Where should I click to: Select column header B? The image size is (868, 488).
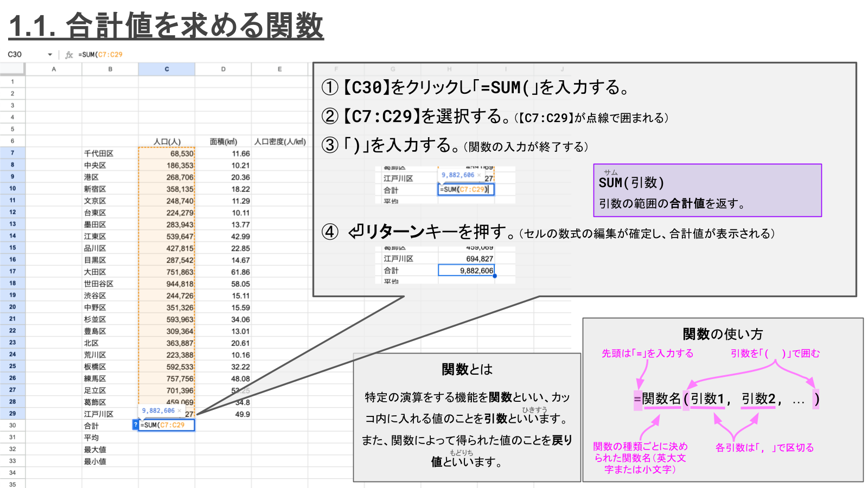coord(110,69)
